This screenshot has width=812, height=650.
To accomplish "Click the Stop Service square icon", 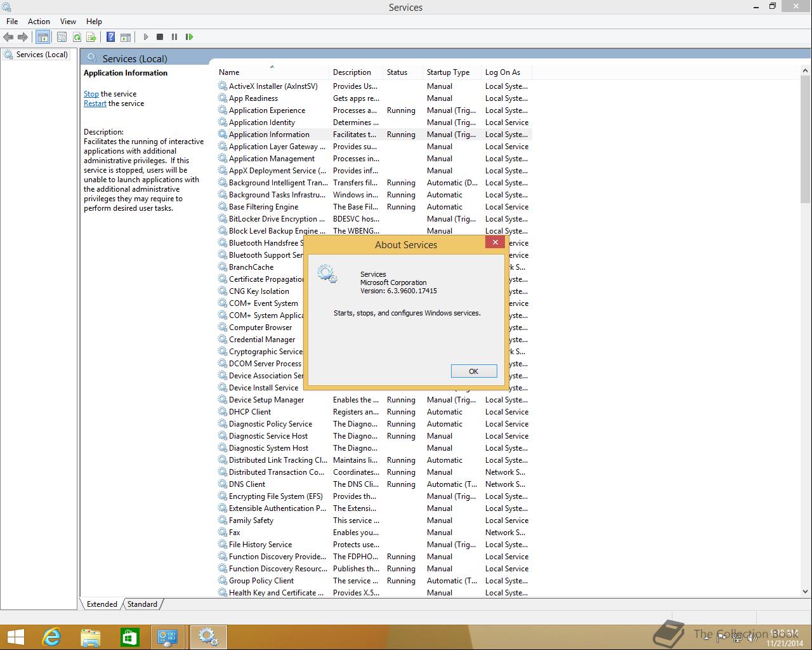I will pyautogui.click(x=160, y=37).
